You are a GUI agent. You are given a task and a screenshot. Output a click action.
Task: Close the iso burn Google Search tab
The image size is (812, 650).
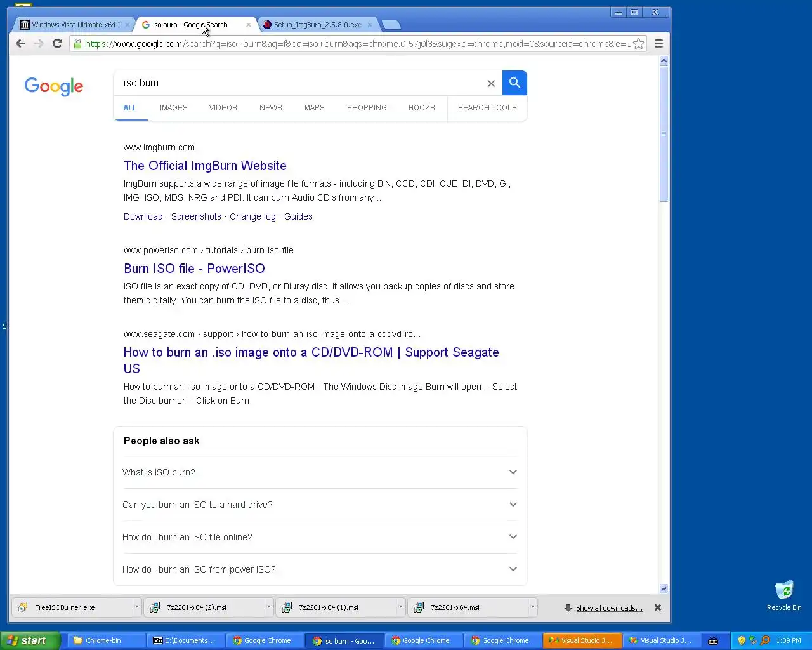coord(248,25)
